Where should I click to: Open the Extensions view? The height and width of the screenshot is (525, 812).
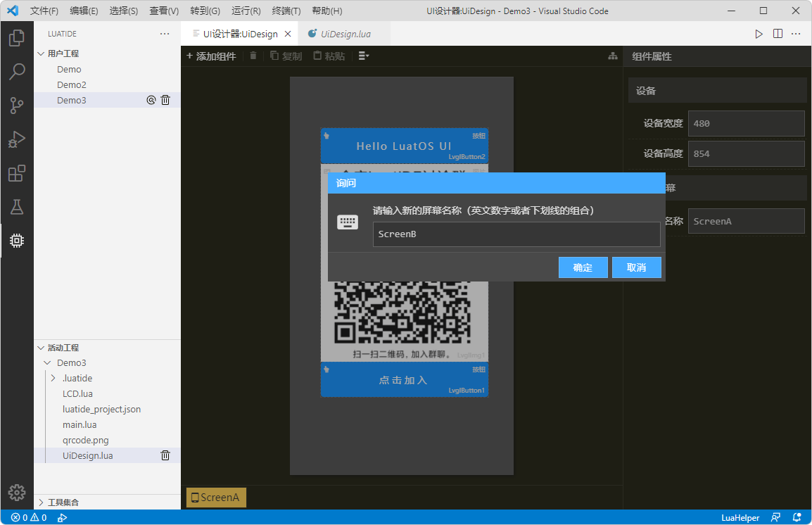[x=17, y=173]
